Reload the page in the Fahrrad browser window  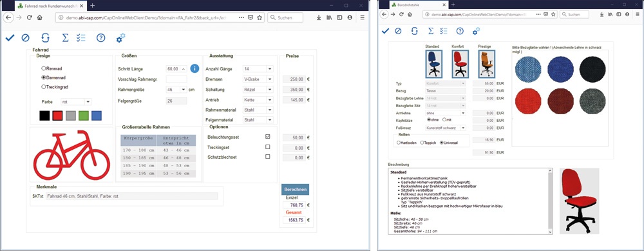30,17
